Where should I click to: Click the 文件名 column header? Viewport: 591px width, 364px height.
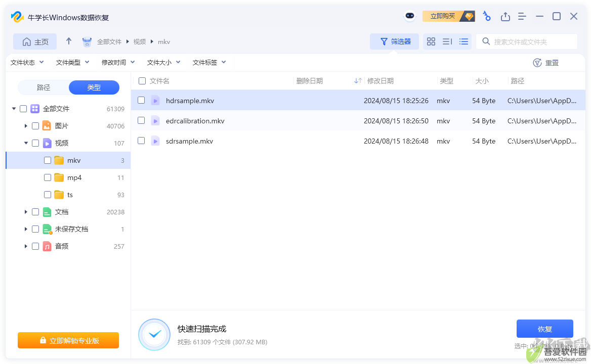pyautogui.click(x=159, y=81)
